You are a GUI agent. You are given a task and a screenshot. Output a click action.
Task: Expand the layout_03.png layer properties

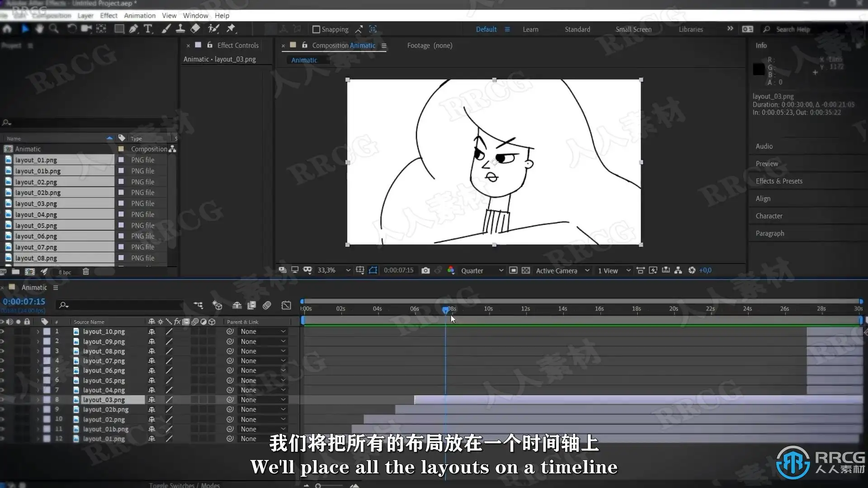tap(38, 400)
